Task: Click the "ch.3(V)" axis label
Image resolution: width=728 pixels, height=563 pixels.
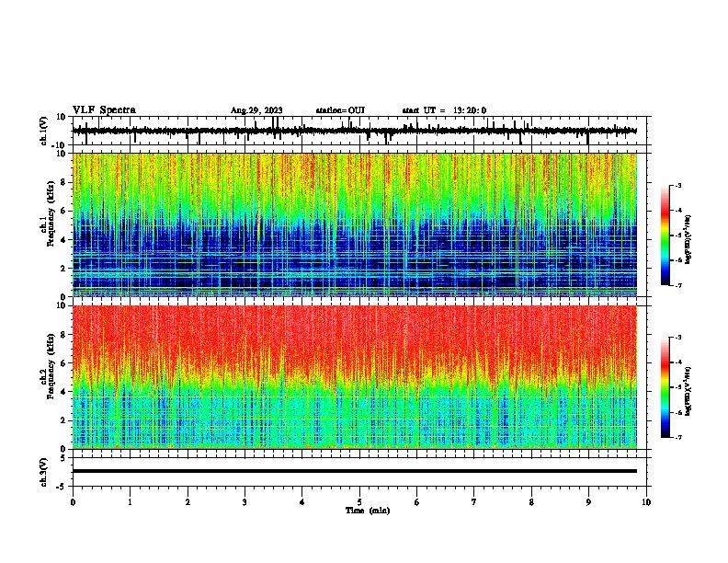Action: tap(44, 473)
